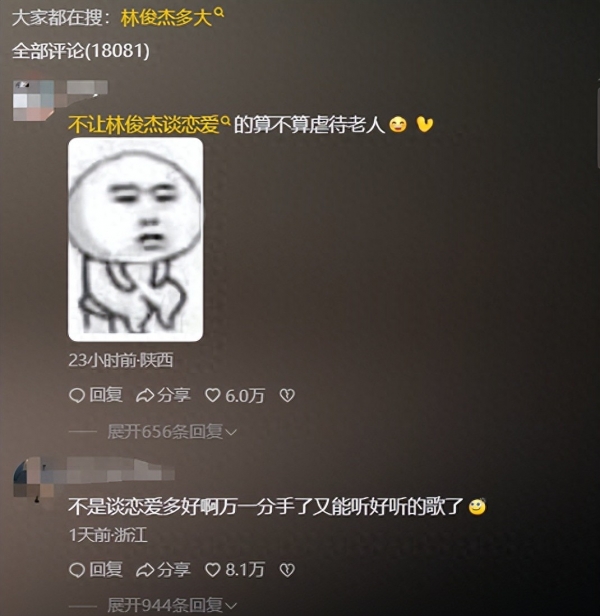Screen dimensions: 600x616
Task: Click share arrow icon on the 浙江 comment
Action: coord(145,570)
